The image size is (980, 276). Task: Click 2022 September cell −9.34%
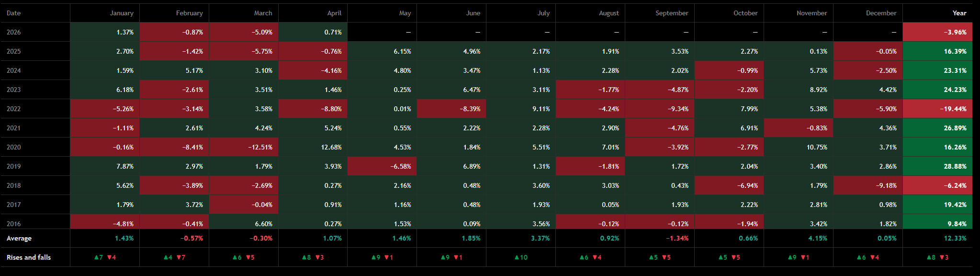tap(660, 109)
